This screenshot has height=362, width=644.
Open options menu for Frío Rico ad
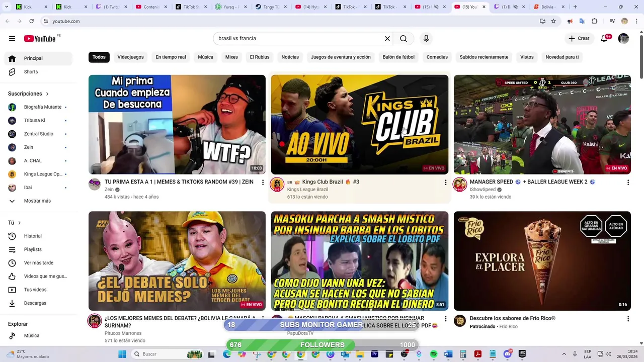pyautogui.click(x=628, y=319)
